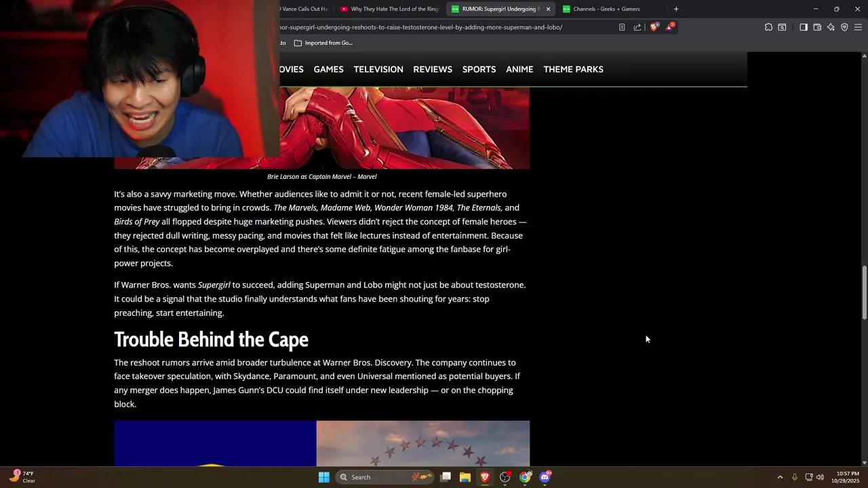
Task: Click the Brave VPN shield icon
Action: coord(844,27)
